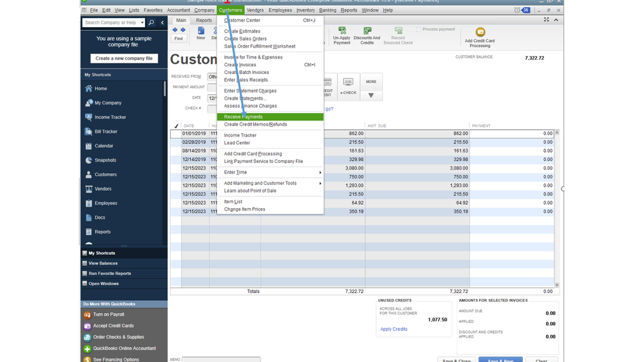This screenshot has height=362, width=644.
Task: Collapse the left sidebar with arrow icon
Action: [162, 23]
